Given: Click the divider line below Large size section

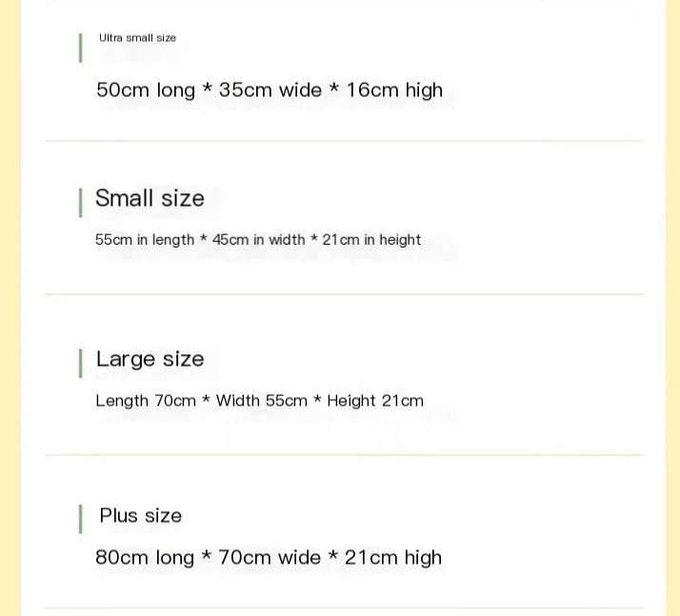Looking at the screenshot, I should click(x=343, y=455).
